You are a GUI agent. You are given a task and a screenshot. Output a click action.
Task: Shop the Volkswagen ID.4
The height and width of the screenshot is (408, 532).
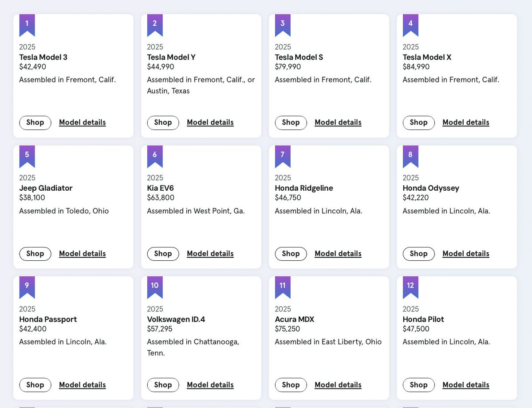163,385
